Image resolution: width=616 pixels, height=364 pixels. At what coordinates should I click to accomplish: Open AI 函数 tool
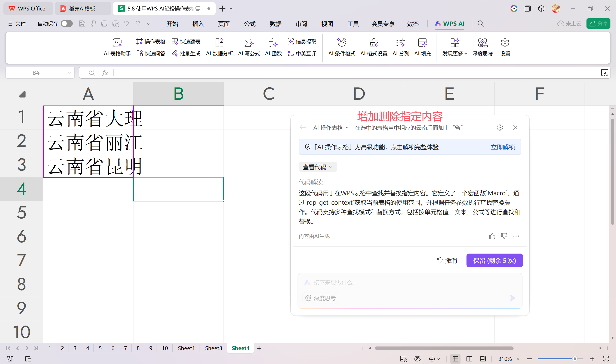pos(273,47)
